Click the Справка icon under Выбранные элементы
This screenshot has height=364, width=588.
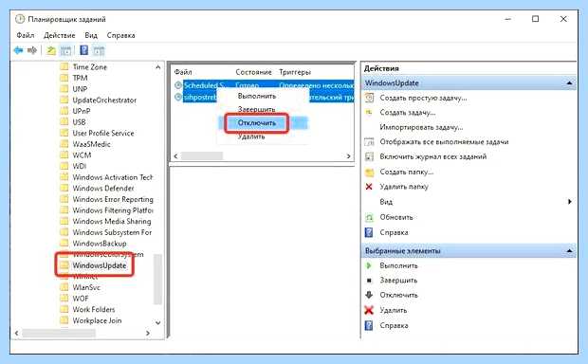[x=369, y=325]
